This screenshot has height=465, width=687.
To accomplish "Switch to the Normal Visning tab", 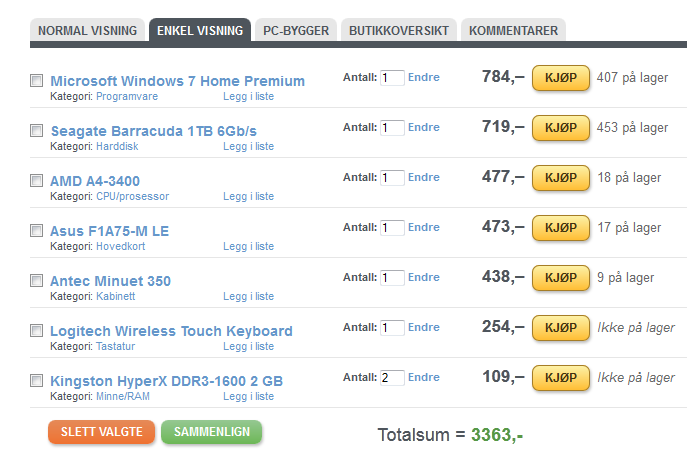I will 87,30.
